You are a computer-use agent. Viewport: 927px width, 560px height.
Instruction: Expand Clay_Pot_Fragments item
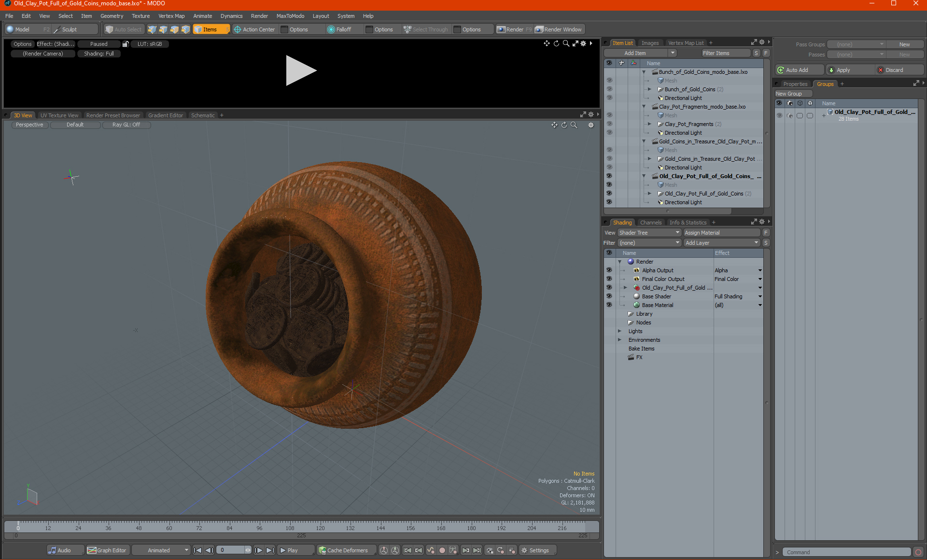(x=649, y=124)
